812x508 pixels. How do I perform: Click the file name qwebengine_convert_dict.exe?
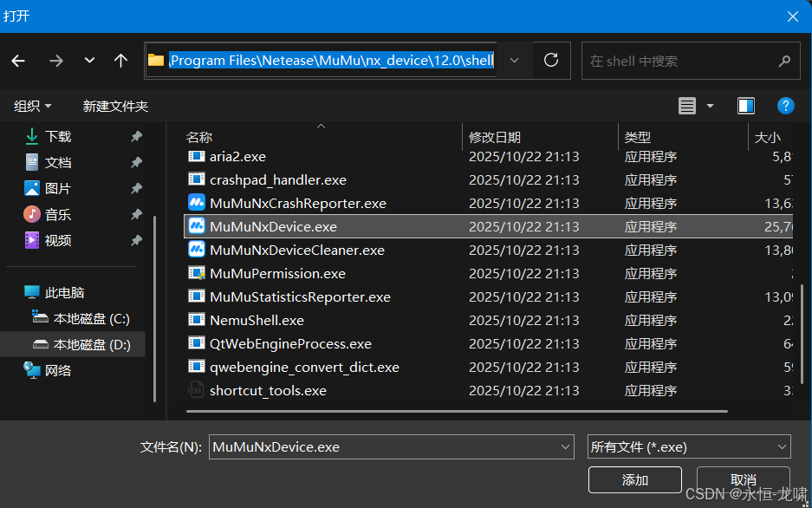(x=304, y=368)
